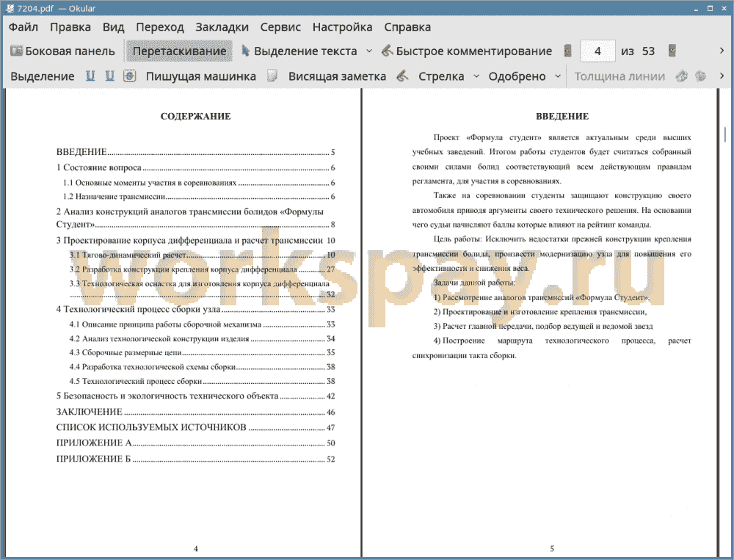Click entry 4.3 Сборочные размерные цепи
This screenshot has width=734, height=560.
pyautogui.click(x=203, y=352)
